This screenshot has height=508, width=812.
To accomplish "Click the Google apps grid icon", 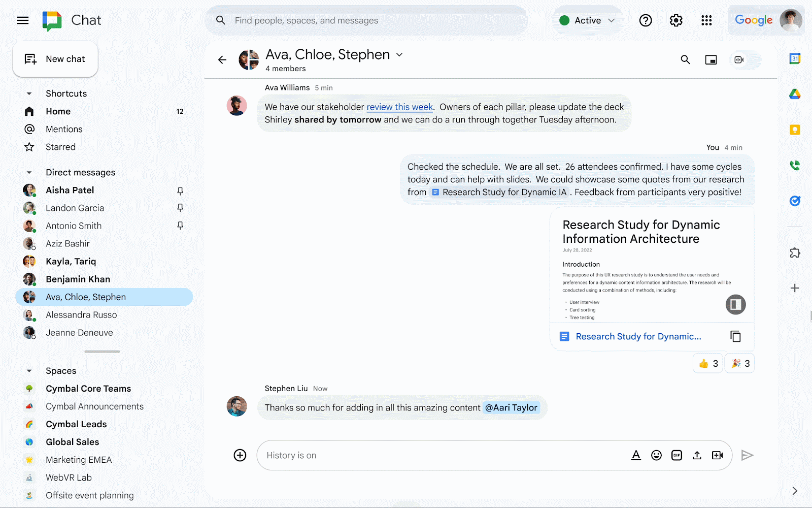I will pyautogui.click(x=706, y=20).
